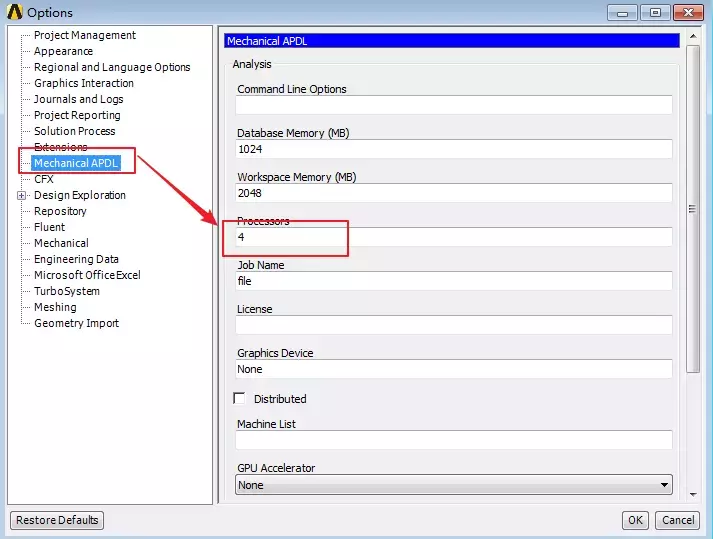Click the License input field

tap(454, 325)
